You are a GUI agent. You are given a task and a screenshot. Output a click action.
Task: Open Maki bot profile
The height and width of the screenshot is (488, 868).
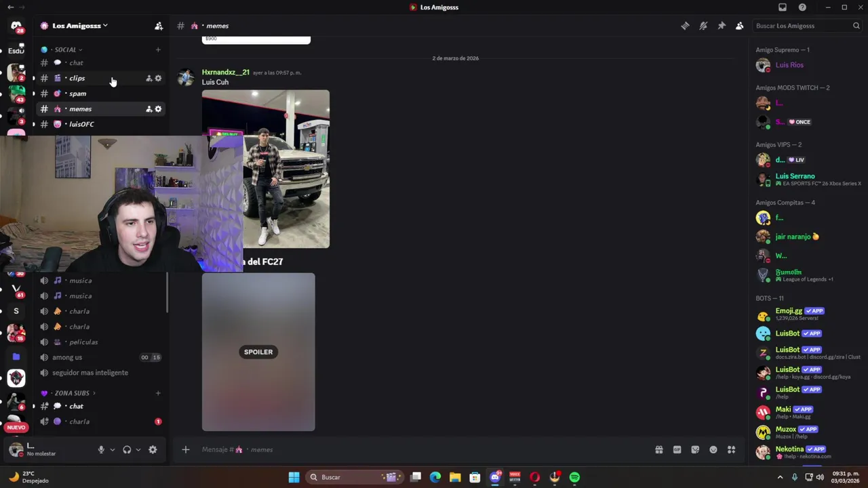807,412
